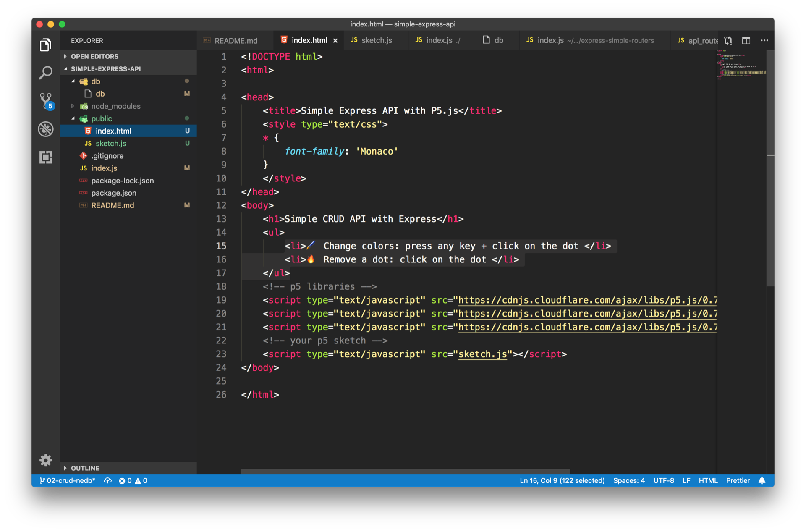Expand the Open Editors section
This screenshot has height=532, width=806.
pos(94,56)
